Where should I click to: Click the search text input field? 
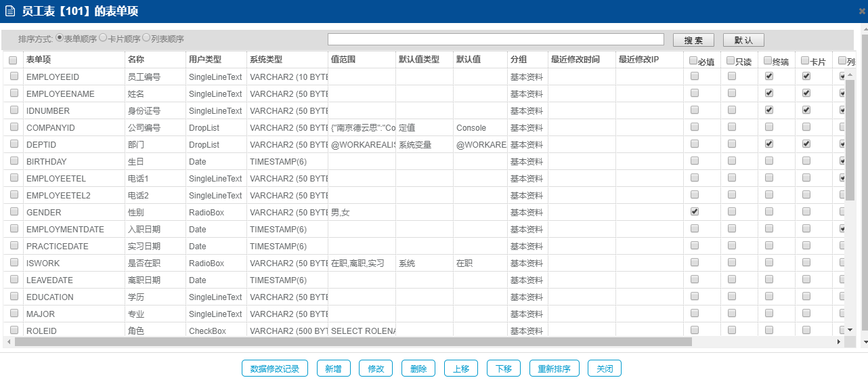(x=496, y=40)
